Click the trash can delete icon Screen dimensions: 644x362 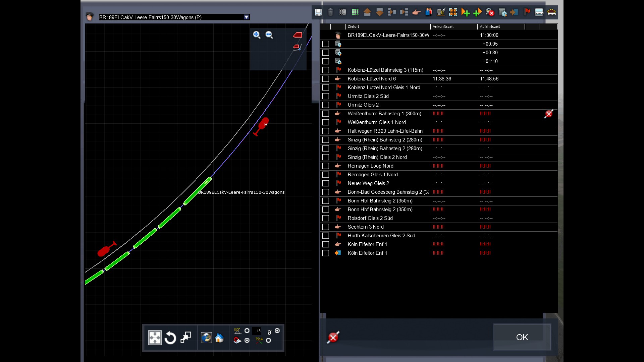click(330, 12)
